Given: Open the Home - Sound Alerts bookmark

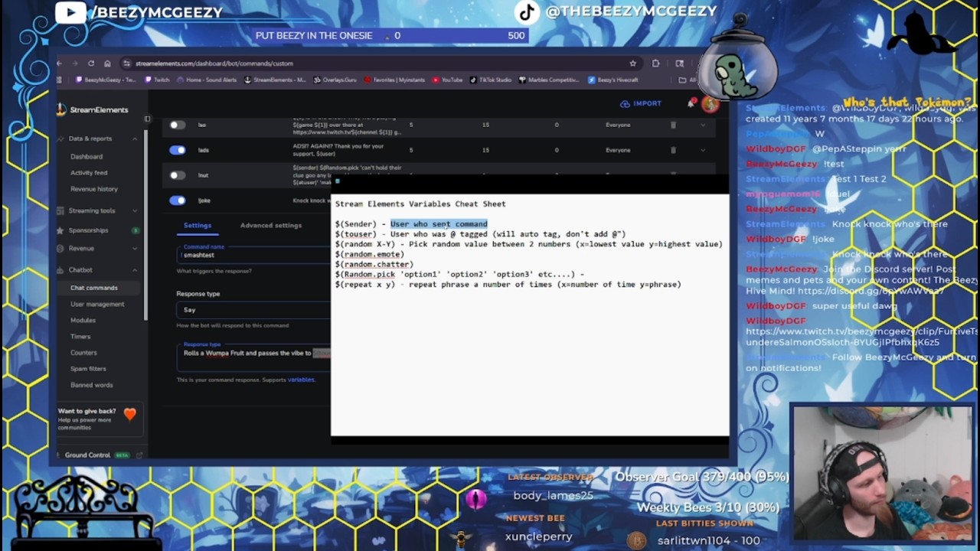Looking at the screenshot, I should 207,80.
